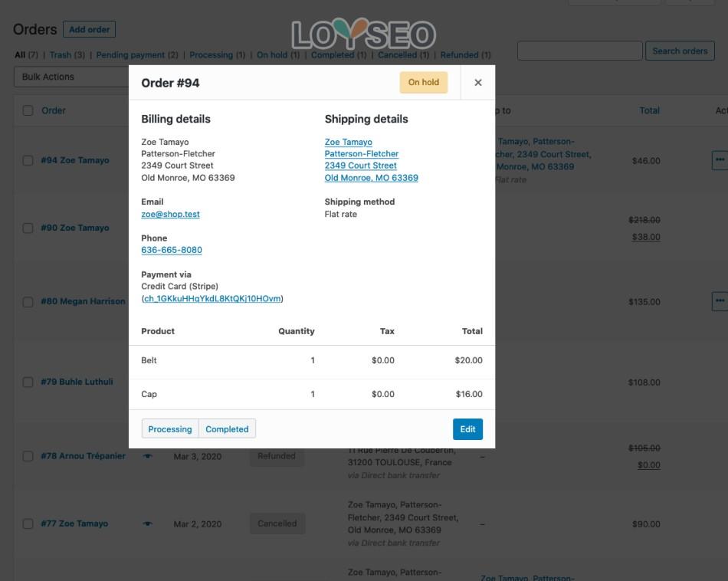This screenshot has height=581, width=728.
Task: Close the Order #94 preview modal
Action: tap(477, 82)
